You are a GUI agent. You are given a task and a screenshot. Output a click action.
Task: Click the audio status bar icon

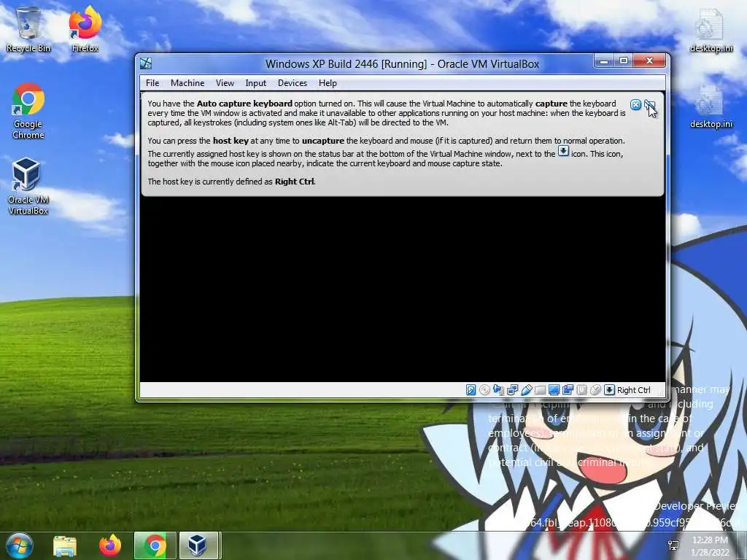498,390
